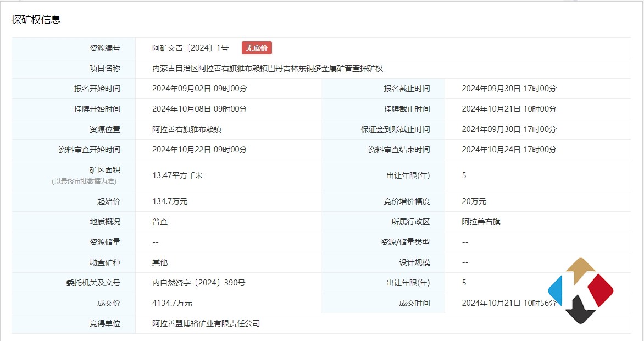Click the 委托机关及文号 value 内自然资字〔2024〕390号
This screenshot has height=341, width=644.
click(x=198, y=283)
